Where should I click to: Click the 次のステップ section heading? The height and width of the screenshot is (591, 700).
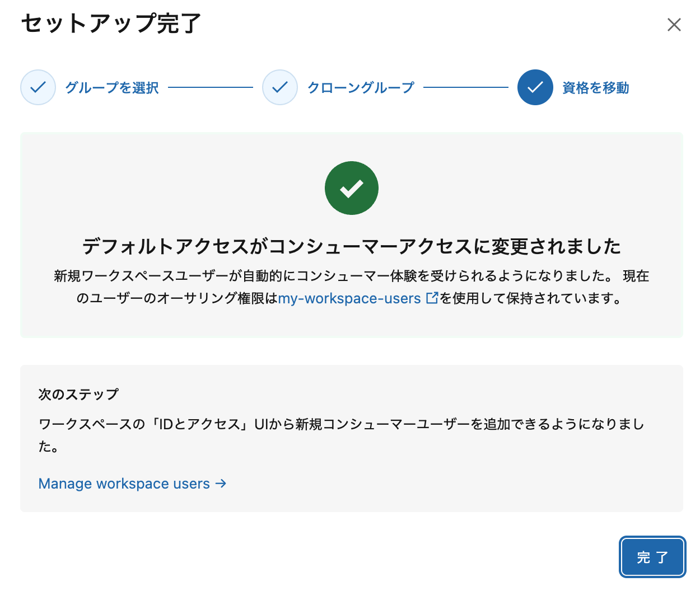pos(77,394)
